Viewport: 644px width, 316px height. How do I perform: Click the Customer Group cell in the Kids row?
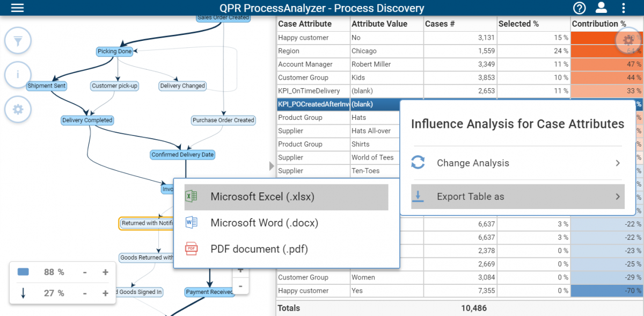(313, 78)
